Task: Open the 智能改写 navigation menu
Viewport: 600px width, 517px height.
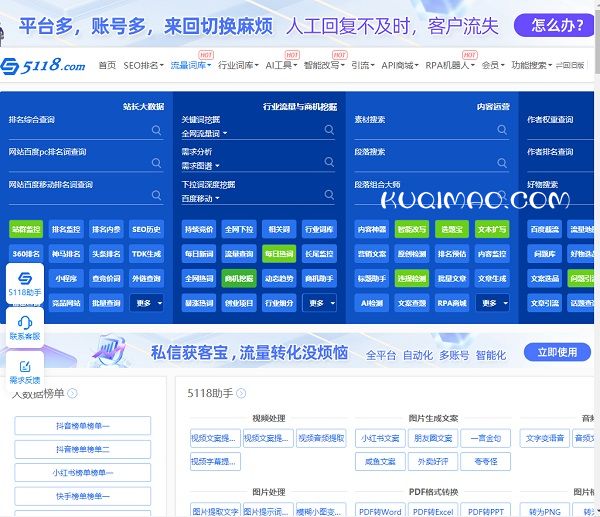Action: point(324,65)
